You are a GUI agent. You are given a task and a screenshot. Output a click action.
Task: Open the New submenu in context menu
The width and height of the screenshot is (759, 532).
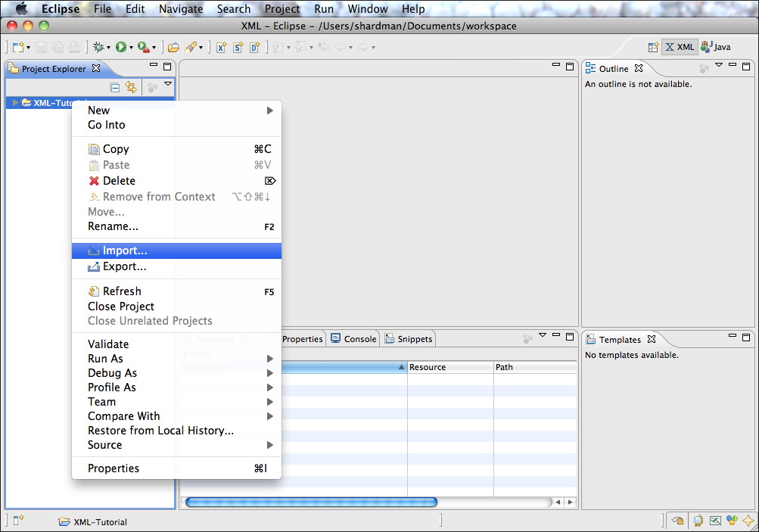[176, 110]
